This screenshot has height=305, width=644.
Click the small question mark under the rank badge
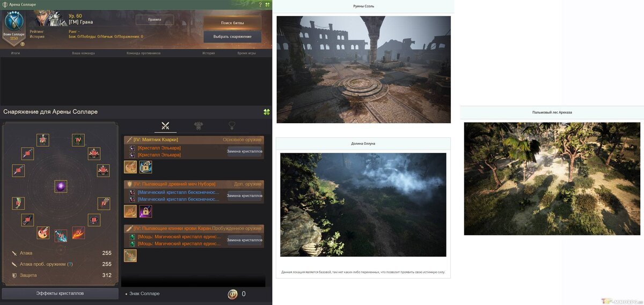[23, 43]
